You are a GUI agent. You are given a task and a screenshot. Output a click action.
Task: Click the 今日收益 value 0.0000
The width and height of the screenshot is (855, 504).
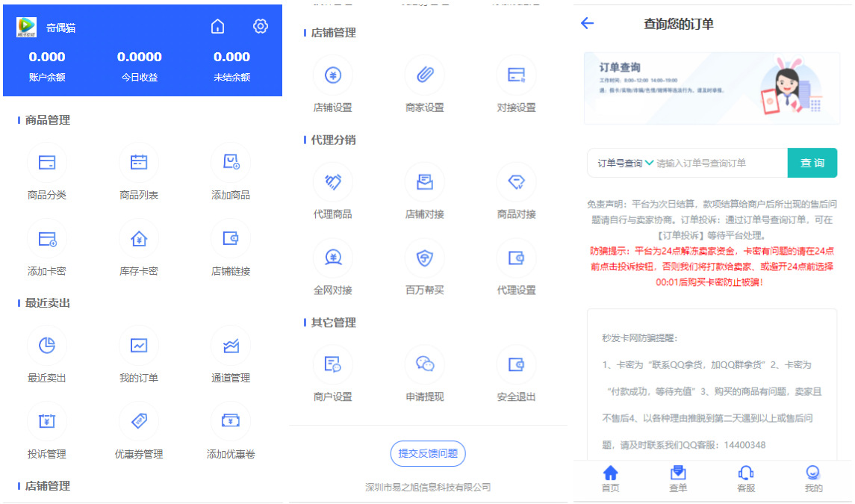coord(139,57)
